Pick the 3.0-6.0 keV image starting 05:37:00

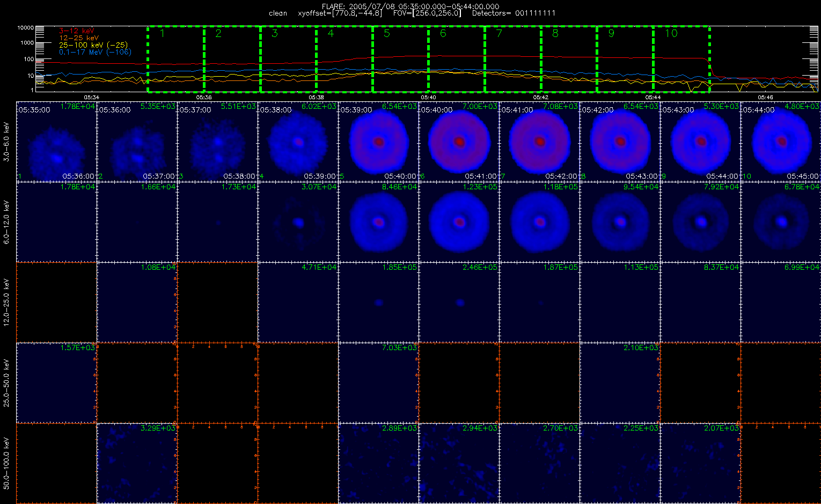coord(218,142)
